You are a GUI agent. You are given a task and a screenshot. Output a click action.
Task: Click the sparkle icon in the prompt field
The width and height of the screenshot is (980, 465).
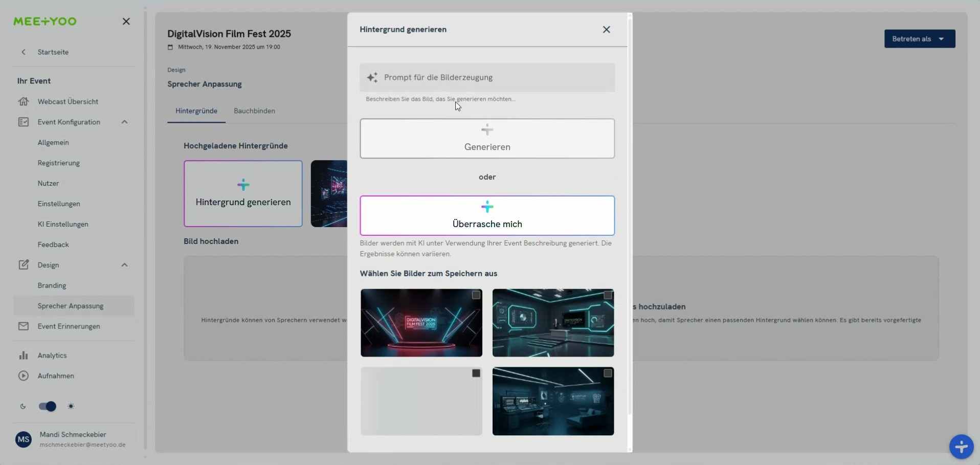pyautogui.click(x=373, y=77)
